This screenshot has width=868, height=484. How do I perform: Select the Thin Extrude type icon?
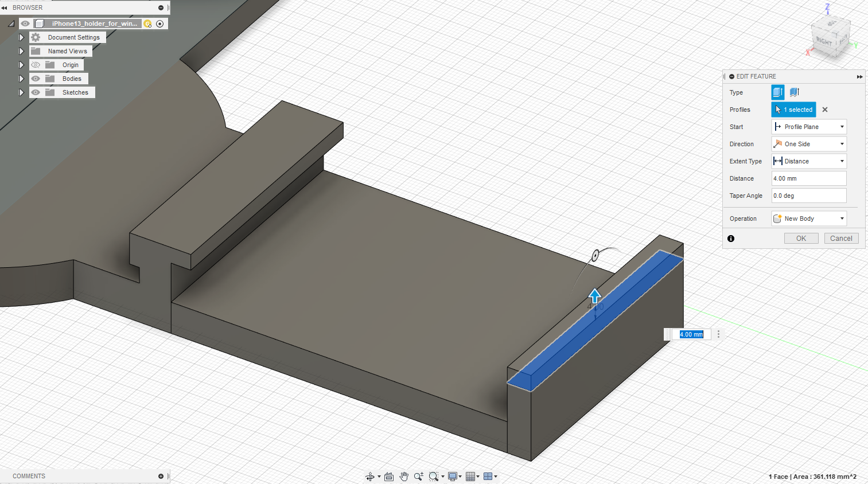coord(794,92)
